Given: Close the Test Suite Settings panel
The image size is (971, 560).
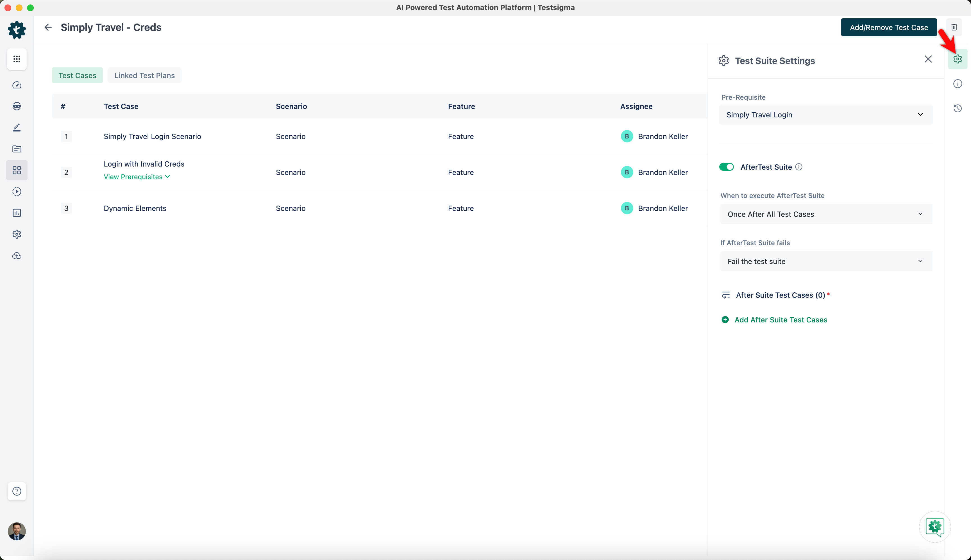Looking at the screenshot, I should [928, 59].
